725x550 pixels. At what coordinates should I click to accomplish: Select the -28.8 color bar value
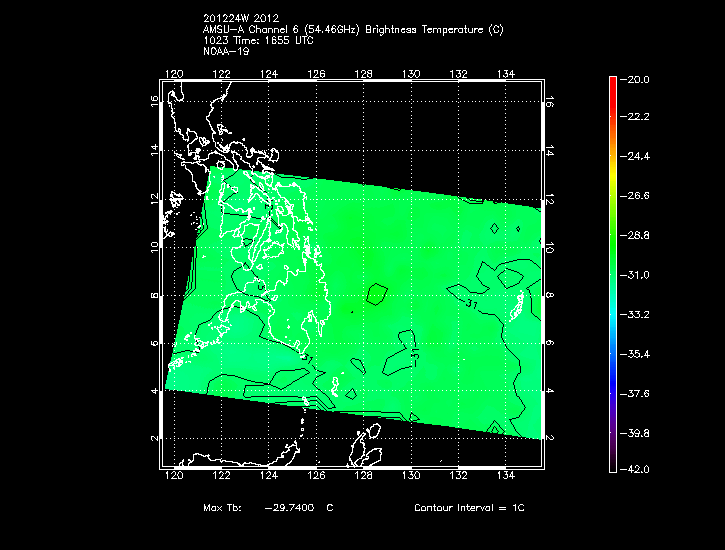(635, 235)
